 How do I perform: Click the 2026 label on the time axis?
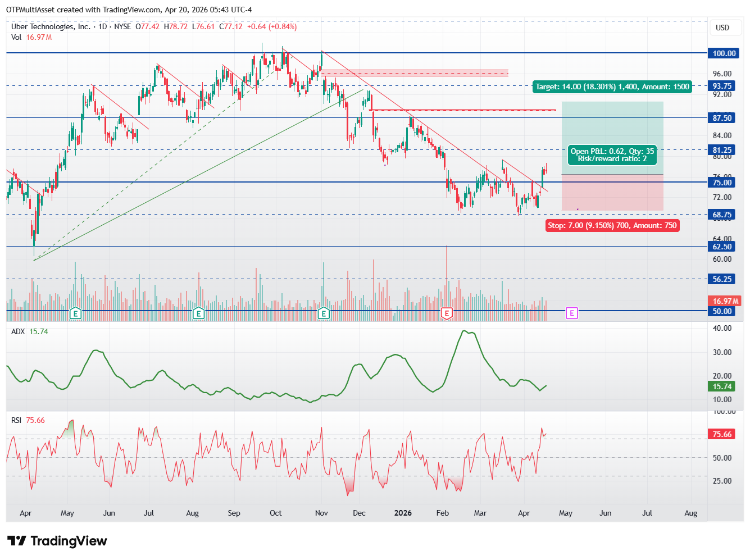pyautogui.click(x=403, y=513)
